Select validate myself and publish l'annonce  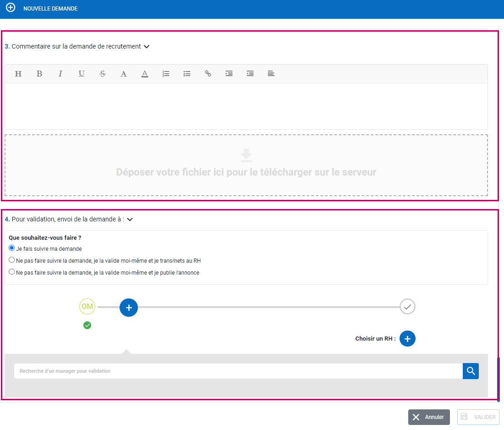(12, 272)
